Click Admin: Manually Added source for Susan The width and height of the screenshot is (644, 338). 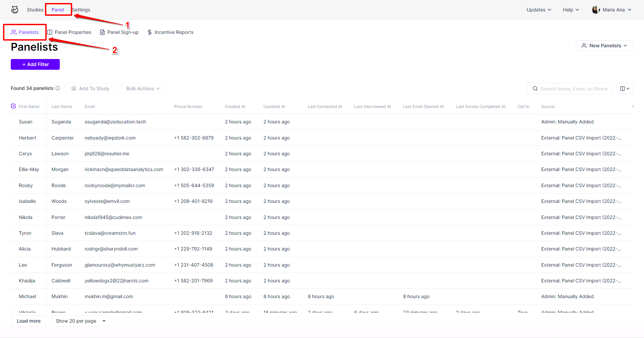coord(567,122)
